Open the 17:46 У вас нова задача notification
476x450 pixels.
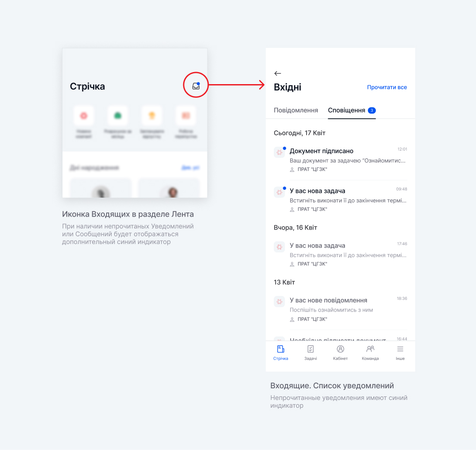click(x=340, y=254)
